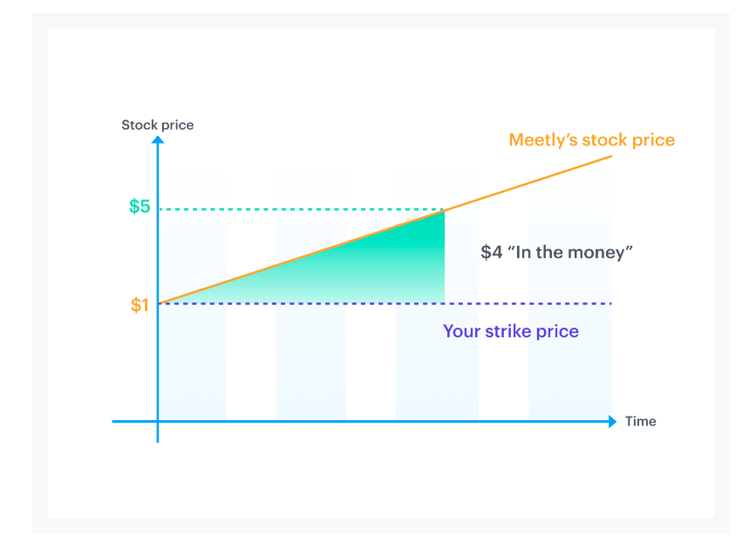Screen dimensions: 756x550
Task: Click the first light blue vertical band
Action: 194,366
